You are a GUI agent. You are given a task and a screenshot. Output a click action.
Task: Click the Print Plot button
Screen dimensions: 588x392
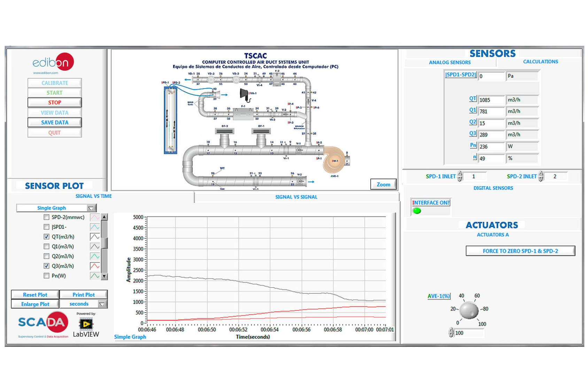tap(84, 295)
